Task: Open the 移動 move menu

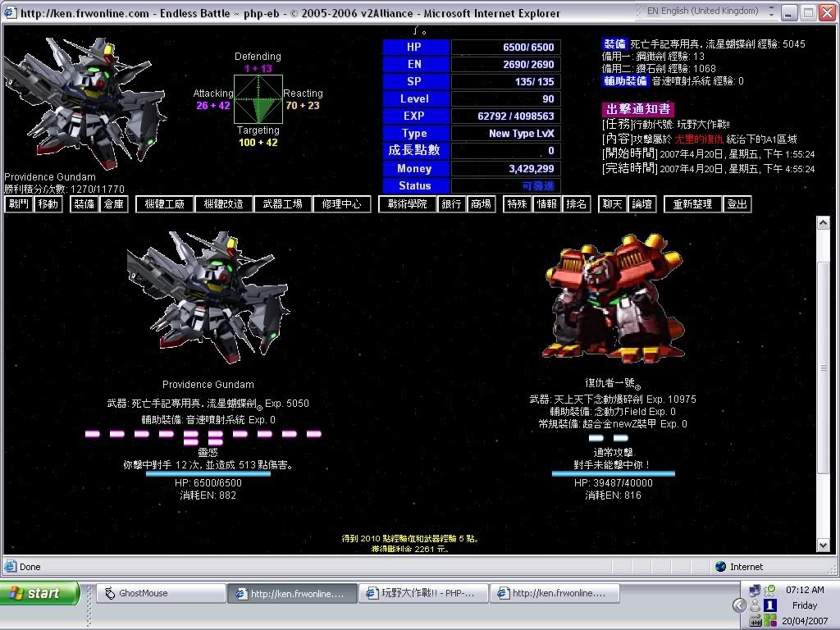Action: [48, 204]
